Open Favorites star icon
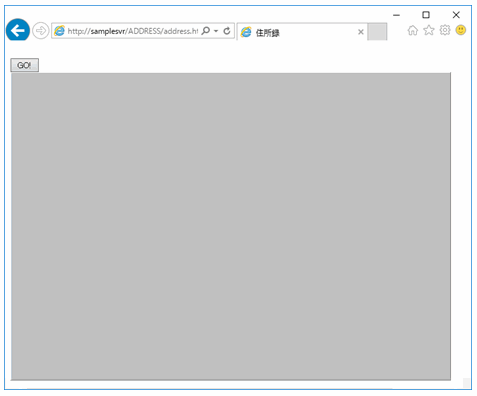Viewport: 477px width, 396px height. click(x=429, y=30)
